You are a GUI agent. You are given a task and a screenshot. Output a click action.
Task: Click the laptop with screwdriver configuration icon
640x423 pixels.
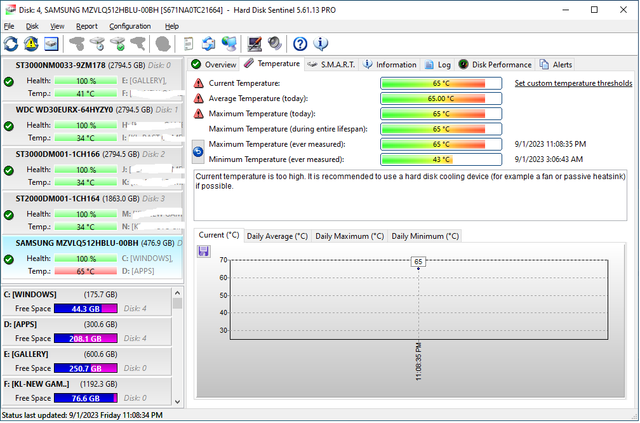(x=255, y=44)
